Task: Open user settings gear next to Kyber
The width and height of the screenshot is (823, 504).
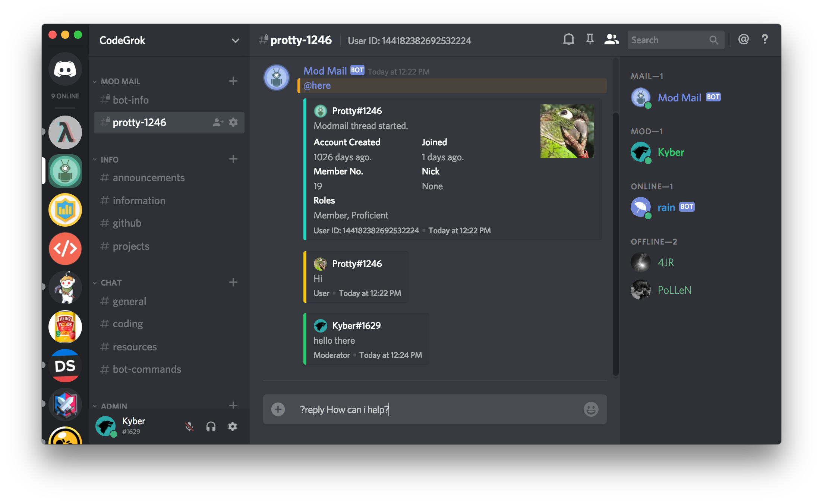Action: [x=233, y=426]
